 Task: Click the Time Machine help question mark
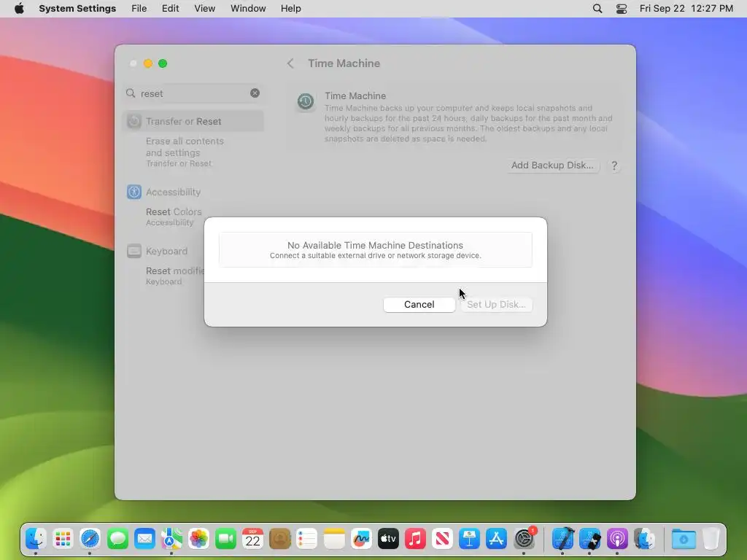614,166
